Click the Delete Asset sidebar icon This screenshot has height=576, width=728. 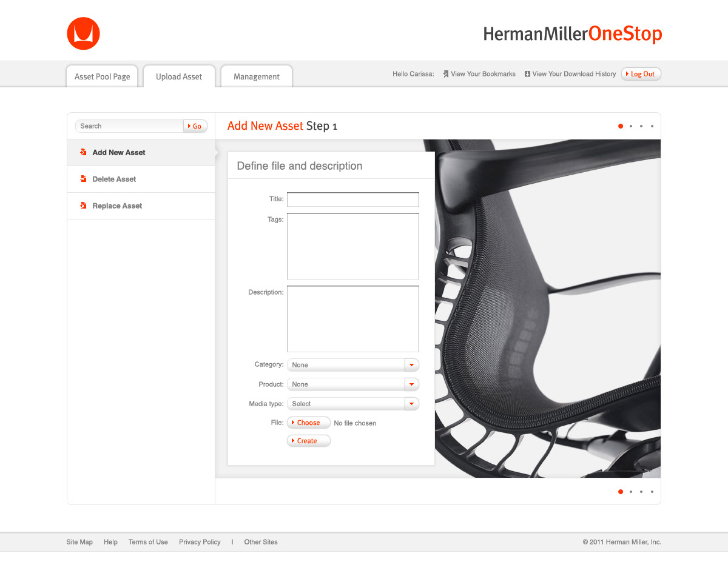point(83,179)
